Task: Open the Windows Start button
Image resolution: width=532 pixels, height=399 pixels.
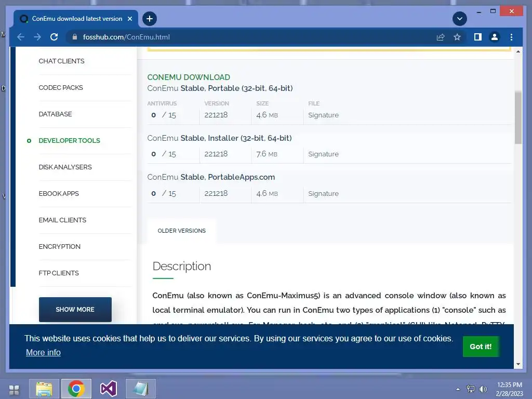Action: coord(14,390)
